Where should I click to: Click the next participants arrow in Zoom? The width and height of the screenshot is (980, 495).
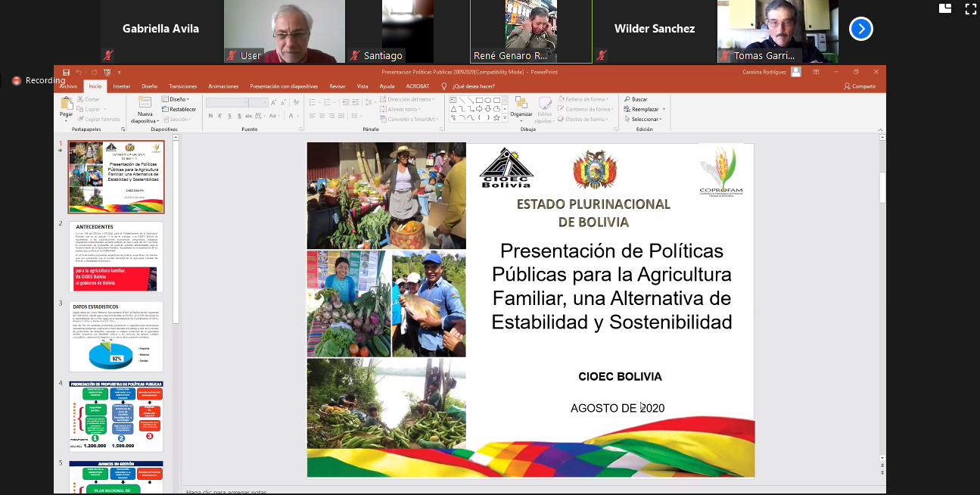click(861, 29)
